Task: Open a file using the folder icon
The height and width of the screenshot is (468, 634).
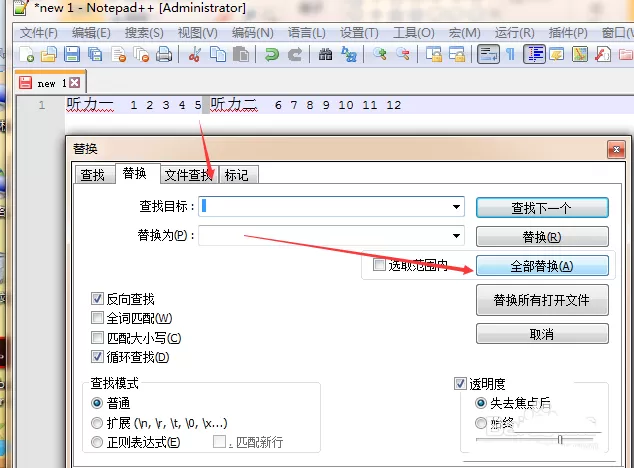Action: [x=49, y=55]
